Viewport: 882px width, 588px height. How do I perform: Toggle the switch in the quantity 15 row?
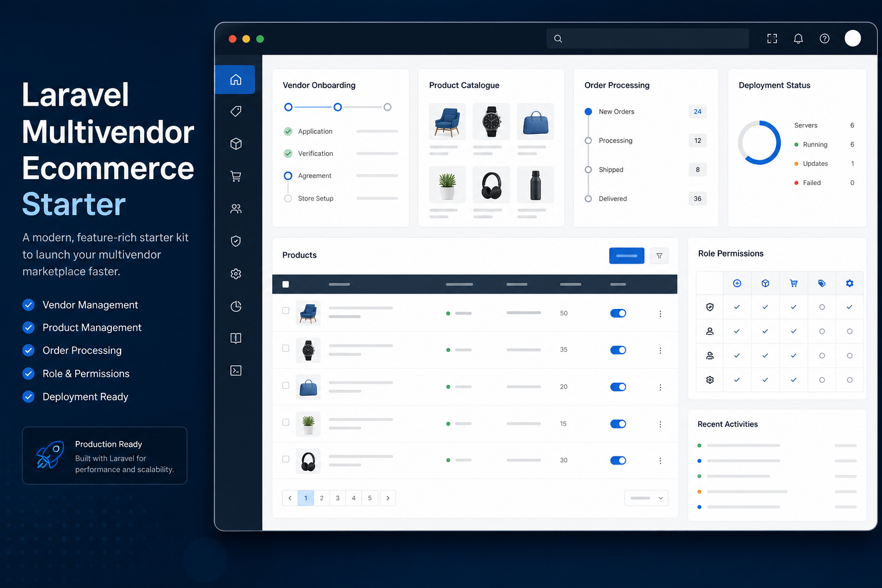point(618,424)
